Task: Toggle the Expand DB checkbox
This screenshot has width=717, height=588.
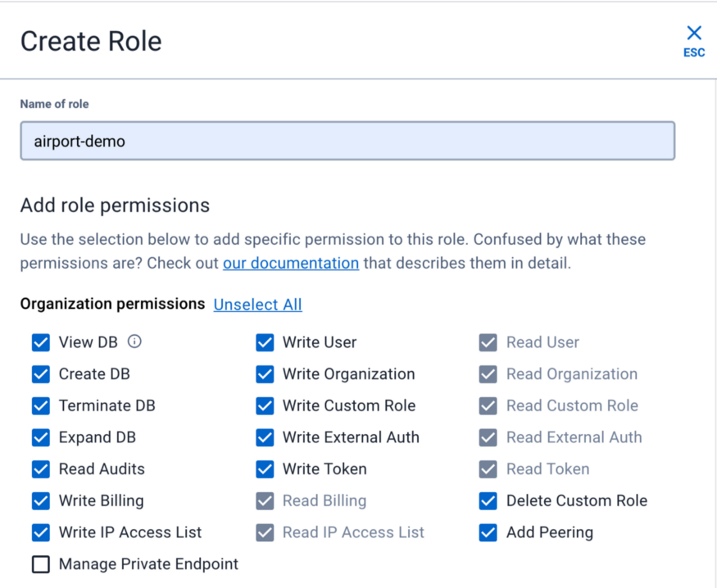Action: (x=41, y=437)
